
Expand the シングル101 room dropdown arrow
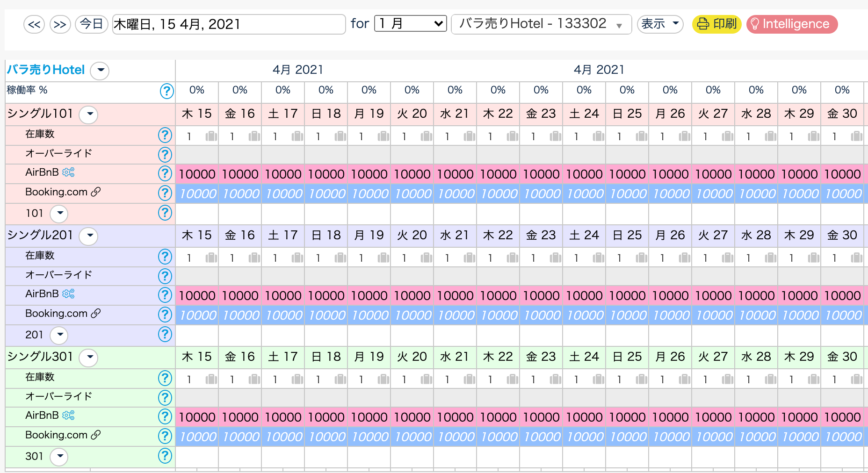88,114
